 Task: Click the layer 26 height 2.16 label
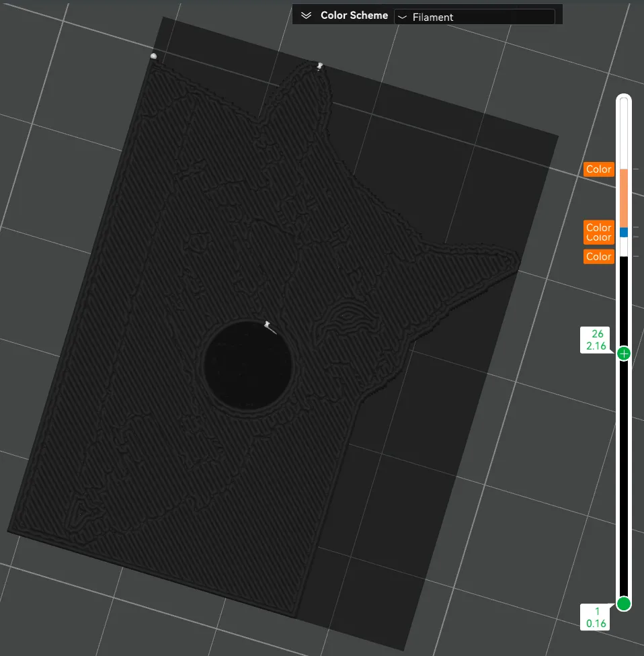595,340
